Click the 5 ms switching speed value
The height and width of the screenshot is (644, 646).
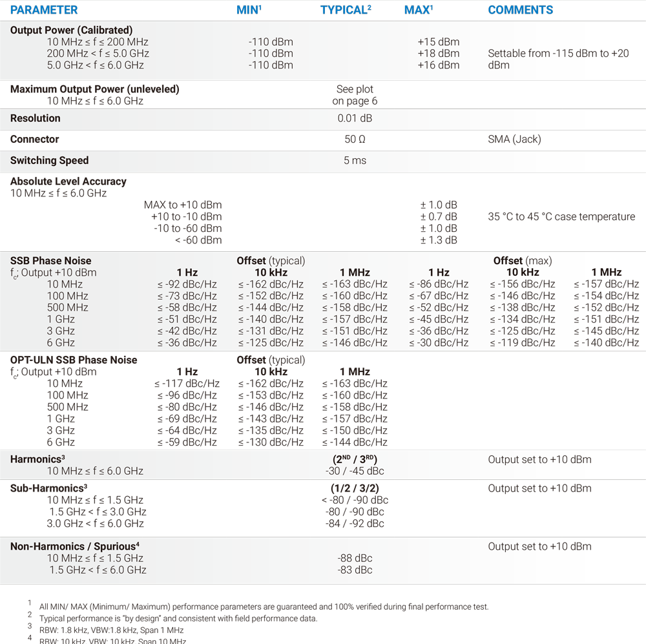(x=355, y=161)
